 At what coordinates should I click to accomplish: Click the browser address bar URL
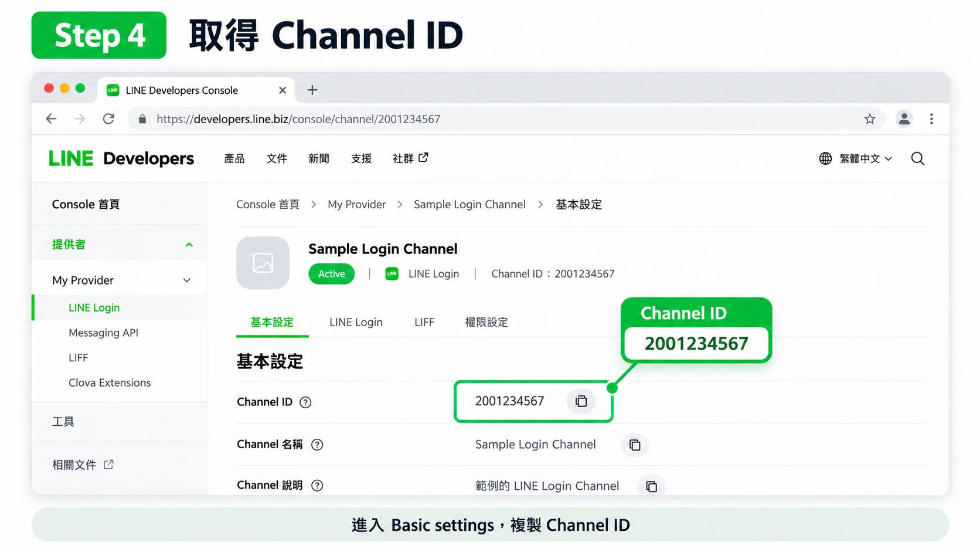298,119
